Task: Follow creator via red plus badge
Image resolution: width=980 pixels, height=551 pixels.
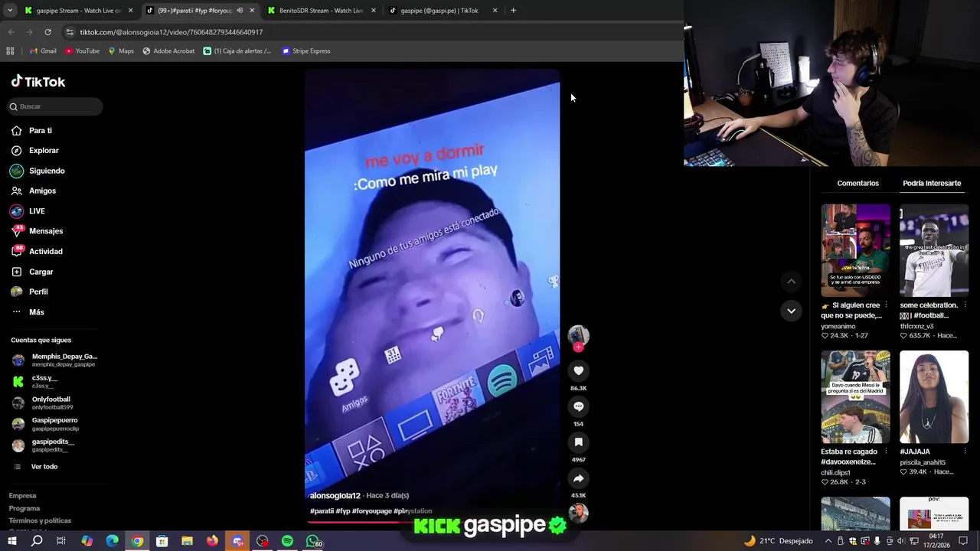Action: pyautogui.click(x=578, y=347)
